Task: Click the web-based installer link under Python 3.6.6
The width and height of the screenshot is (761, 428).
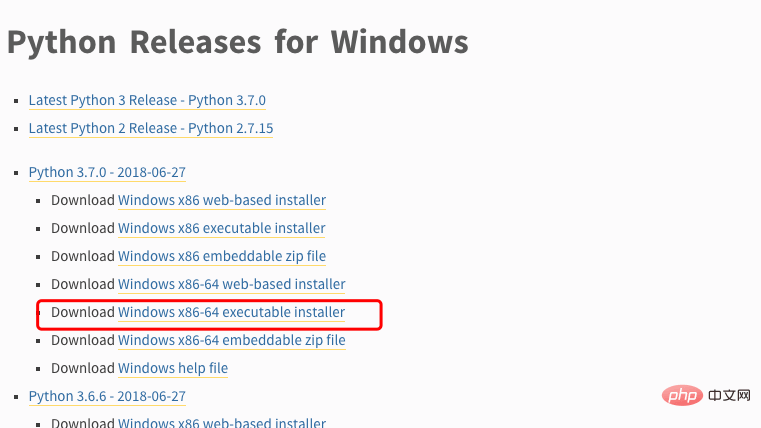Action: point(222,422)
